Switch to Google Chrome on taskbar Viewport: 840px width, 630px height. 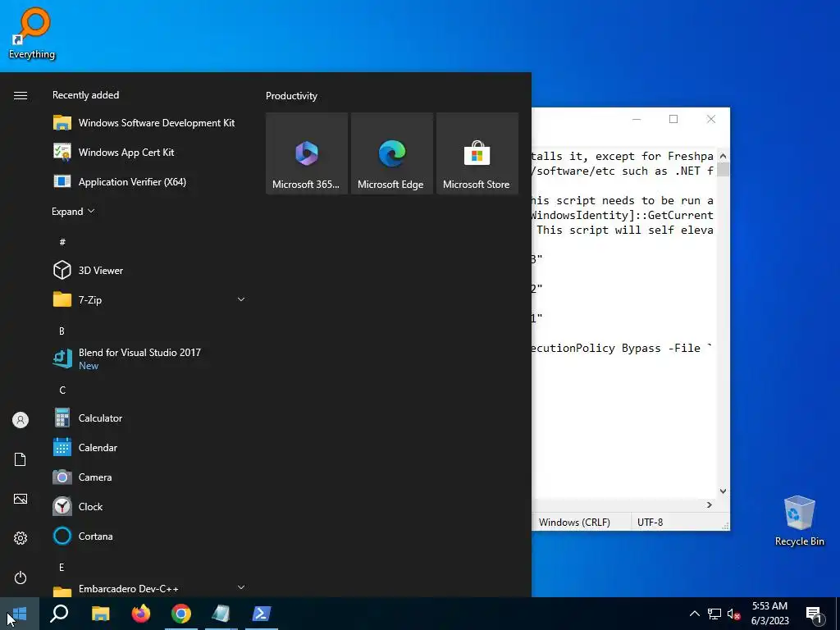pyautogui.click(x=181, y=614)
